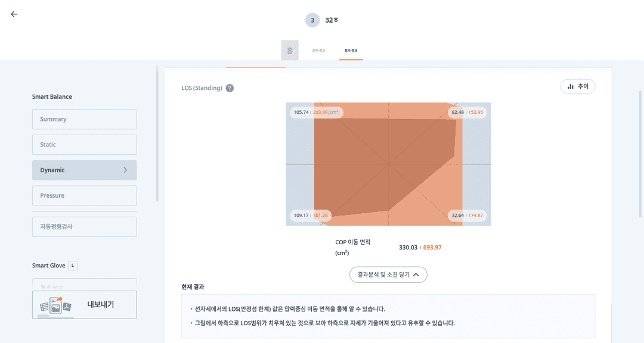Open the Static section
Image resolution: width=644 pixels, height=343 pixels.
84,145
